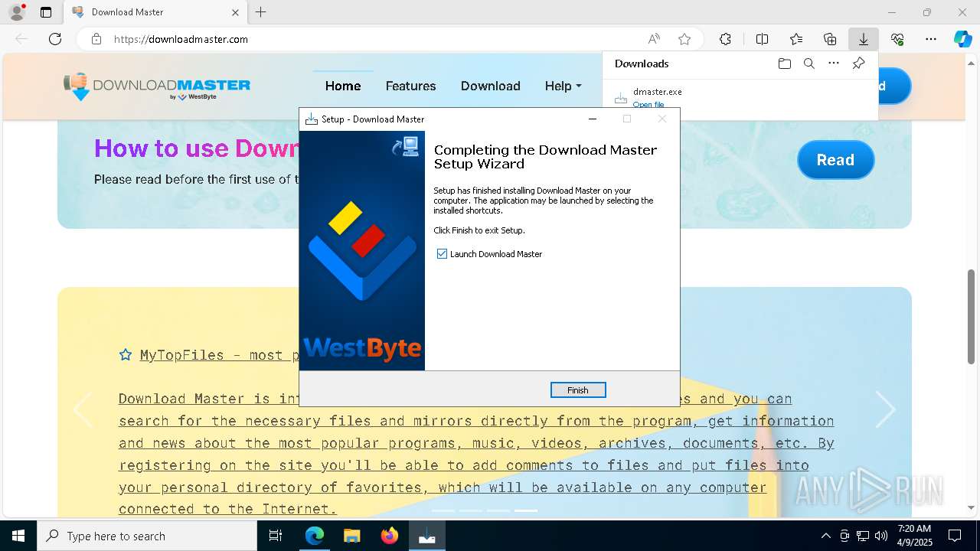The image size is (980, 551).
Task: Open Task View on the taskbar
Action: pos(276,536)
